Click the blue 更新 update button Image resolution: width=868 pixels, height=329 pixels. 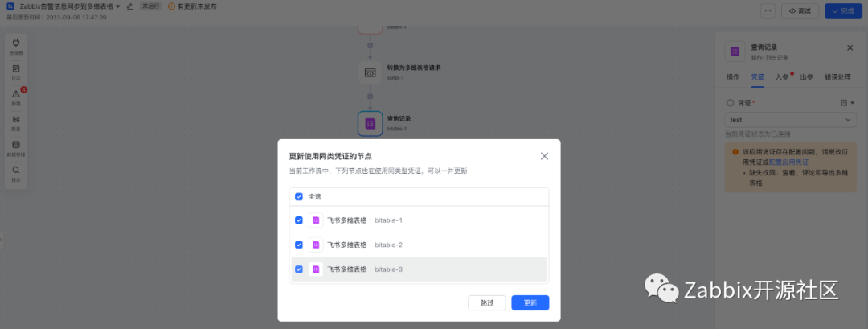(x=530, y=303)
